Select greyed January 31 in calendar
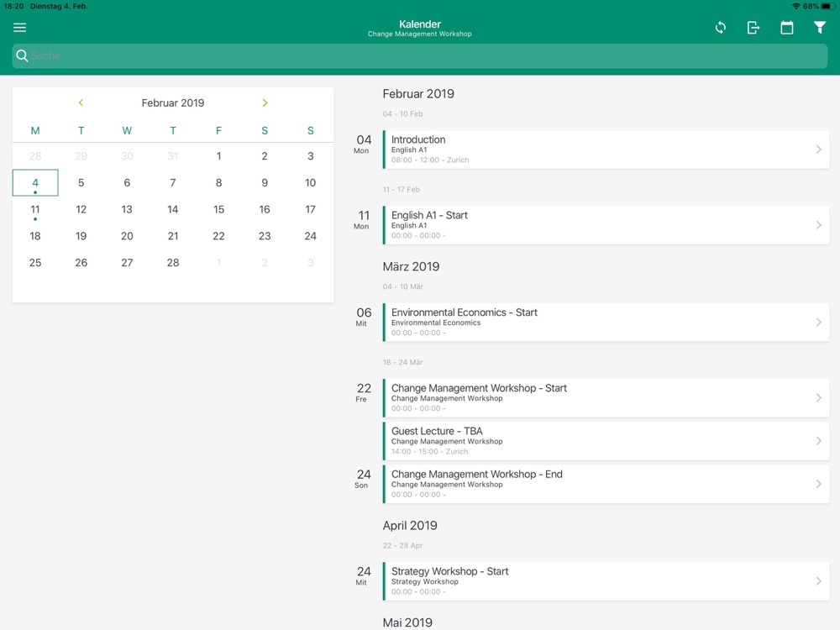Screen dimensions: 840x630 pos(172,156)
